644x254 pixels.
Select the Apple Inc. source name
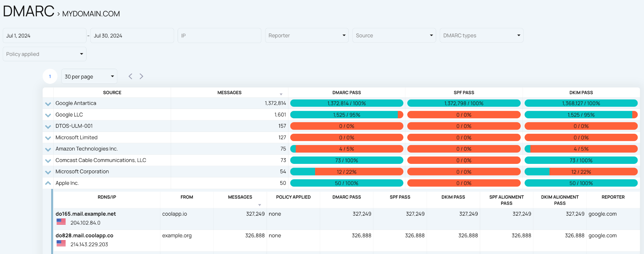click(67, 183)
